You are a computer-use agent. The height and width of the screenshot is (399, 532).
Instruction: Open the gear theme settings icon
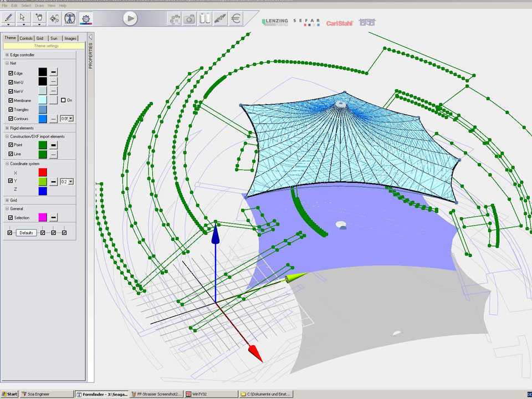[86, 18]
